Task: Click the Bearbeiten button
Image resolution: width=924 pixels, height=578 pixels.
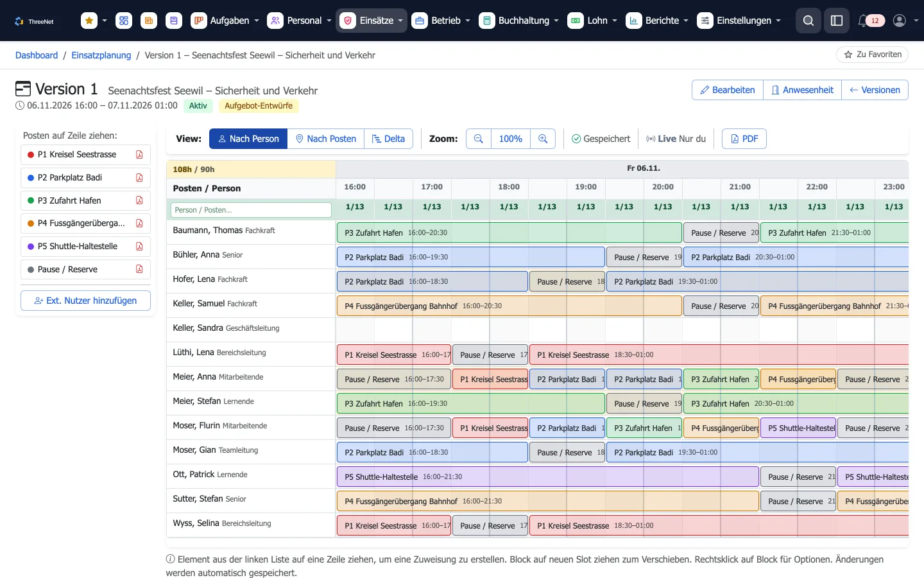Action: point(728,90)
